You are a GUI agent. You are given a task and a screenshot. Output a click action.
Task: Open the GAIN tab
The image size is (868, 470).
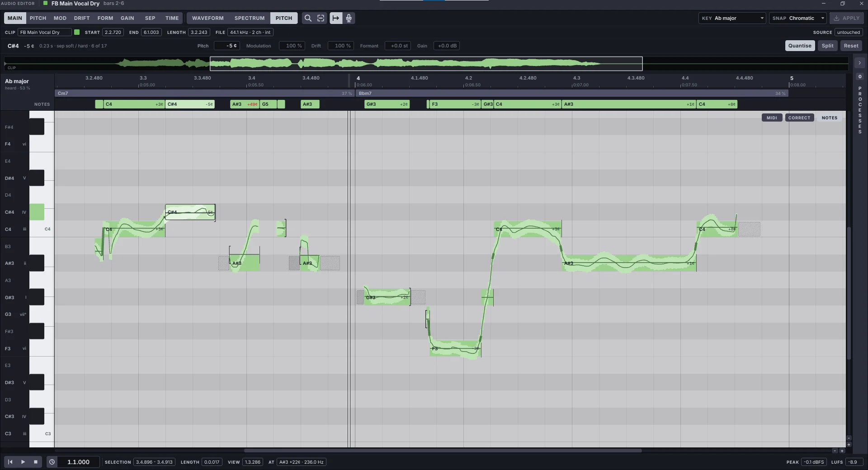(x=127, y=18)
